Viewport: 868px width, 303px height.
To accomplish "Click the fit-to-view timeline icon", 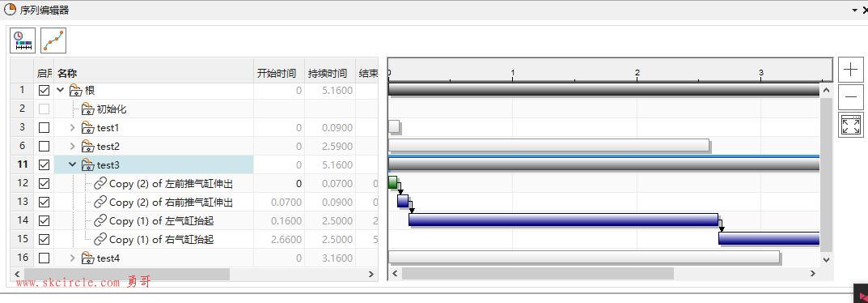I will [851, 125].
